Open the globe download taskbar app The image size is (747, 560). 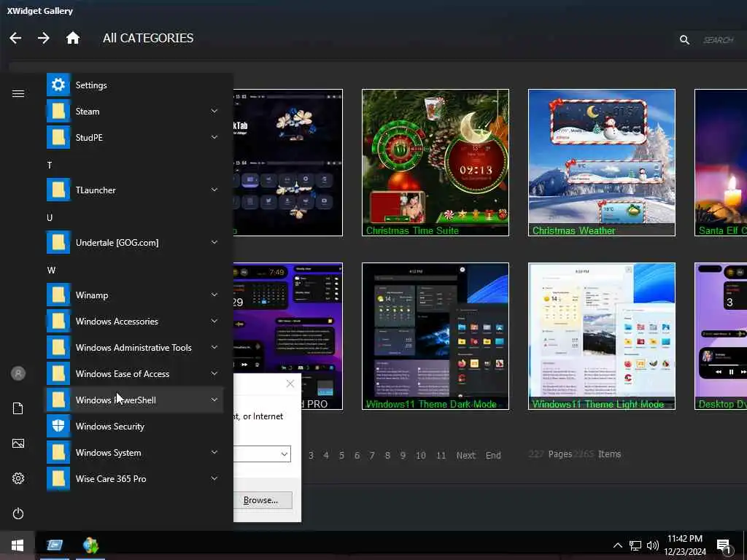click(90, 545)
